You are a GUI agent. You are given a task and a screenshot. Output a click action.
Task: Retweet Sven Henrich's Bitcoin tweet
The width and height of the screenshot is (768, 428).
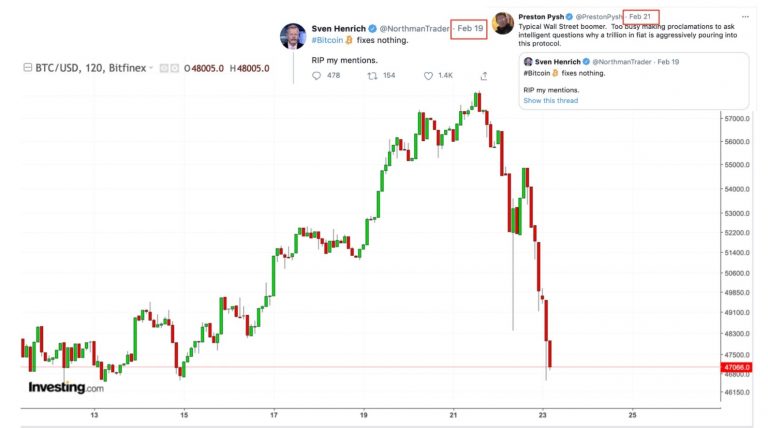pyautogui.click(x=372, y=76)
